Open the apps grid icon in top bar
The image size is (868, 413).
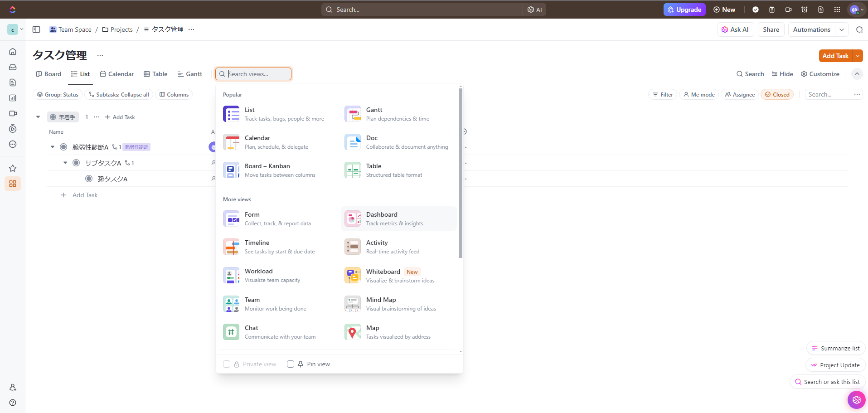(x=837, y=10)
